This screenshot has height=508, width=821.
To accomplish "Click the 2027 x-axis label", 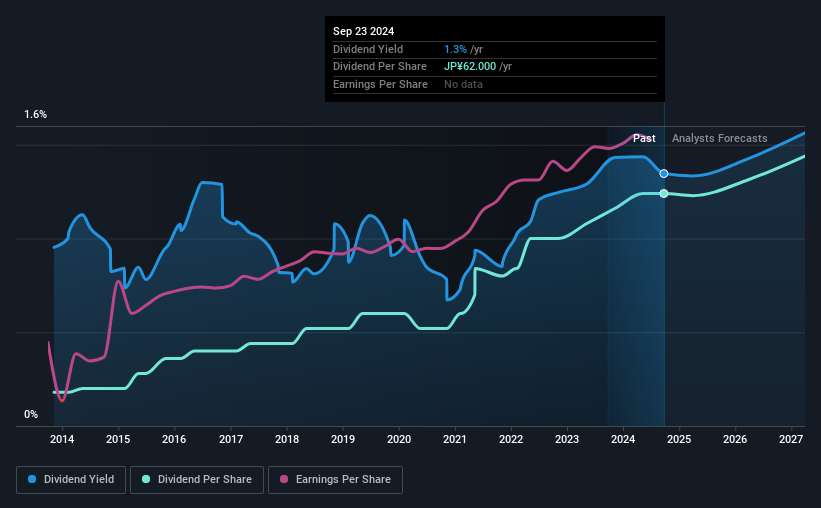I will click(791, 439).
